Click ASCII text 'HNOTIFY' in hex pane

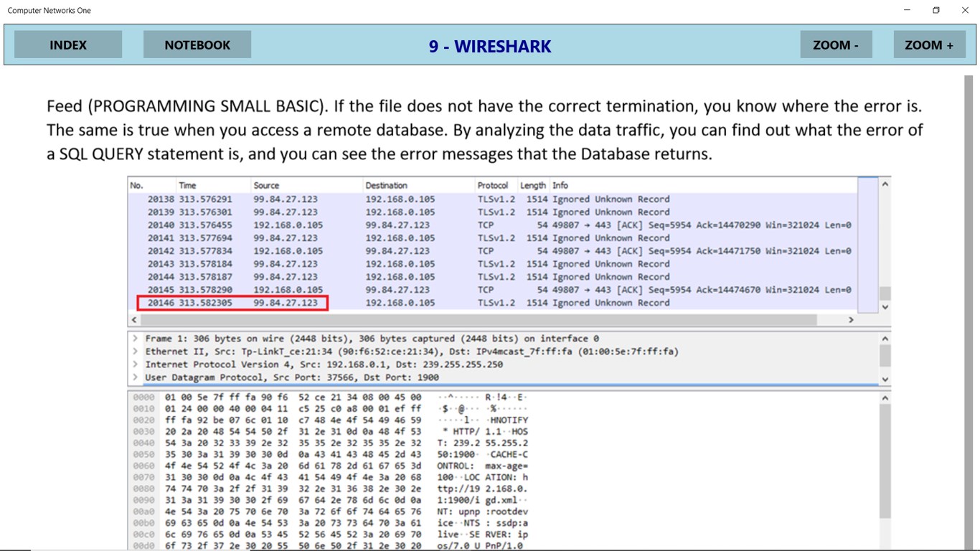coord(509,420)
